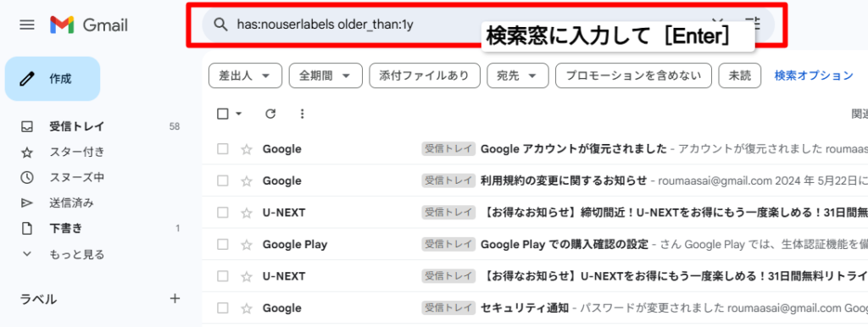
Task: Open the 差出人 filter dropdown
Action: (245, 75)
